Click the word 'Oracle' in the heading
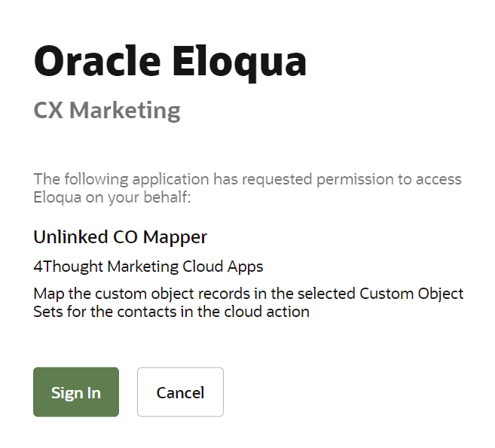This screenshot has width=495, height=448. [97, 61]
